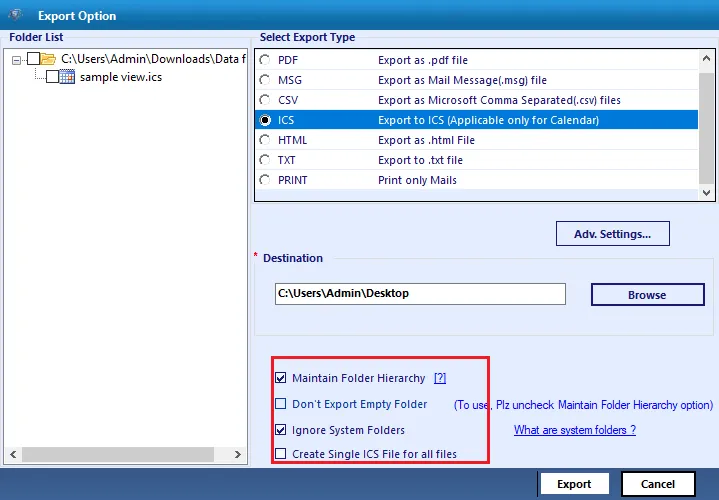Click 'Export to .txt file' description
The image size is (719, 500).
coord(420,160)
